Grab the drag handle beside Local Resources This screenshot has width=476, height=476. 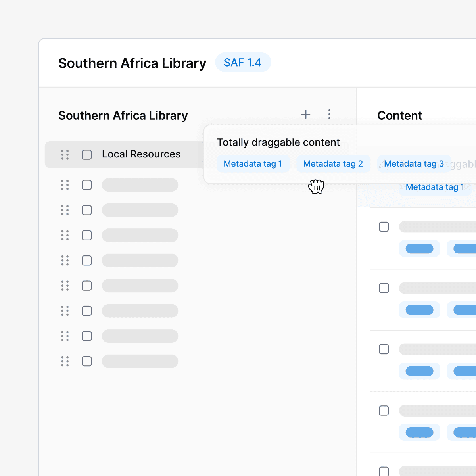65,155
